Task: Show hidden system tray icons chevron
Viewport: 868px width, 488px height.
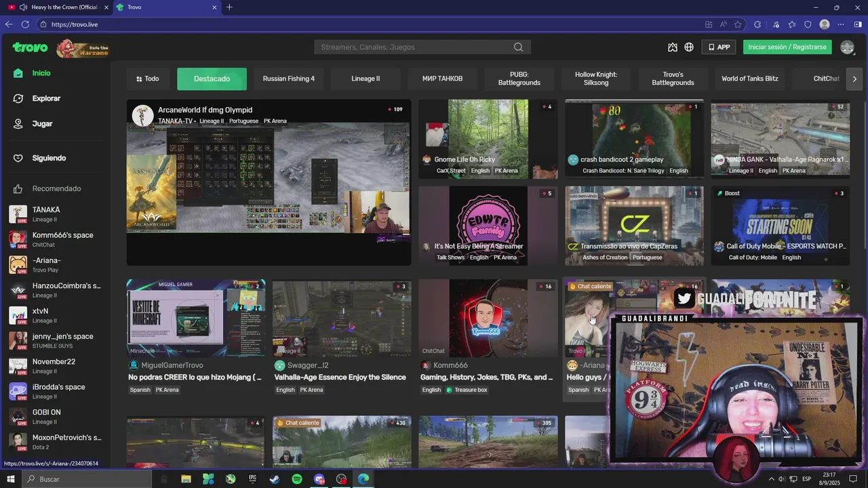Action: pyautogui.click(x=771, y=479)
